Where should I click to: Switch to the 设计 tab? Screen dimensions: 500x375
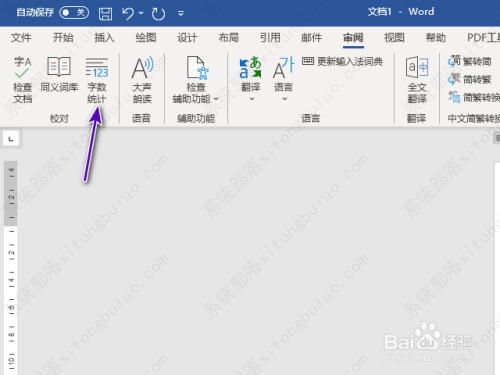[187, 38]
